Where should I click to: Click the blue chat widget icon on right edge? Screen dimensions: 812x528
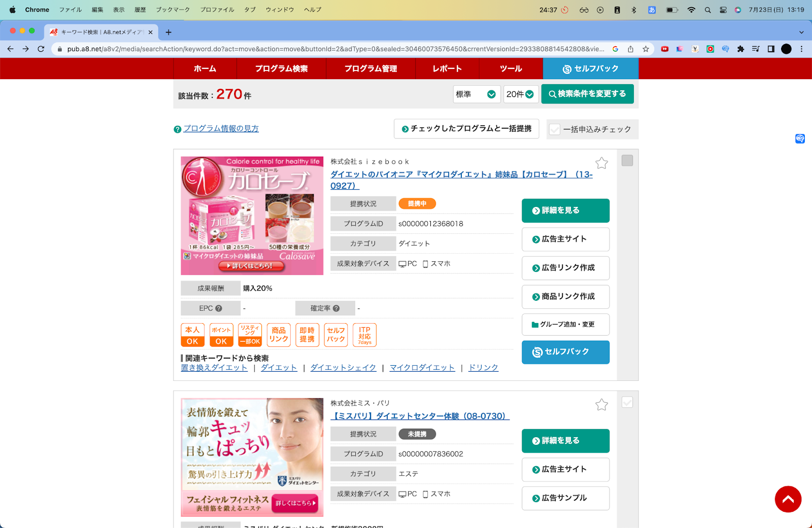[800, 138]
